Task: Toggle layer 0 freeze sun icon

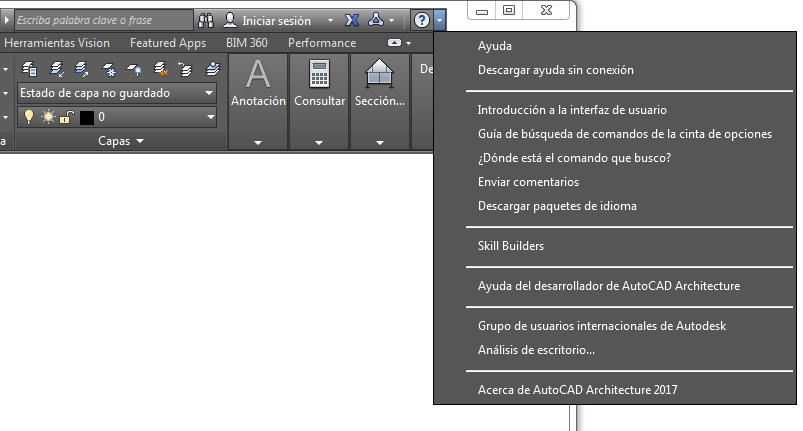Action: tap(48, 117)
